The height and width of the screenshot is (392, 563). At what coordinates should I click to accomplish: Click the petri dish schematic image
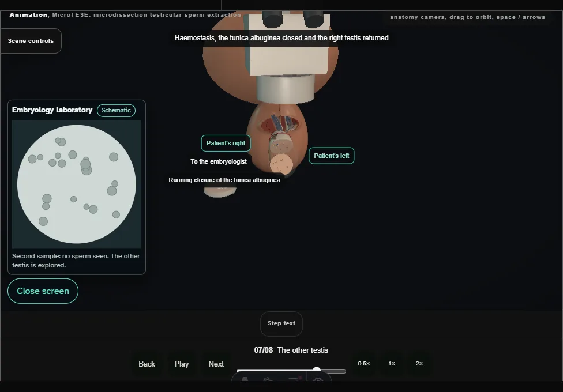77,184
